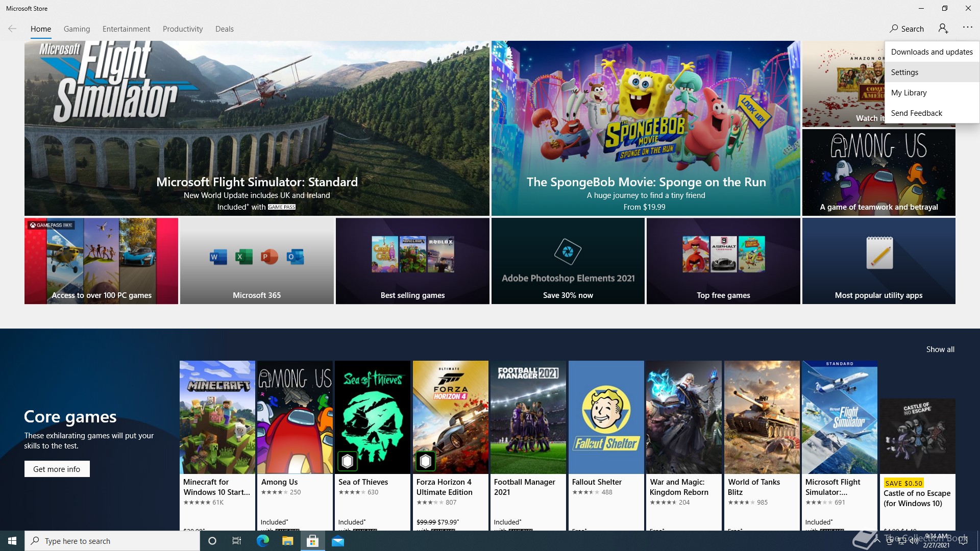Open the Best selling games tile
The height and width of the screenshot is (551, 980).
tap(412, 261)
